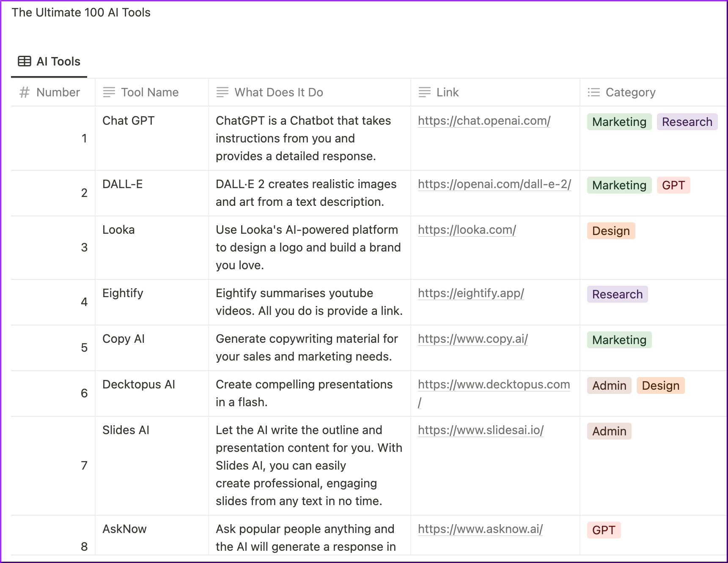Select number cell 5 in Copy AI row
The height and width of the screenshot is (563, 728).
[53, 348]
